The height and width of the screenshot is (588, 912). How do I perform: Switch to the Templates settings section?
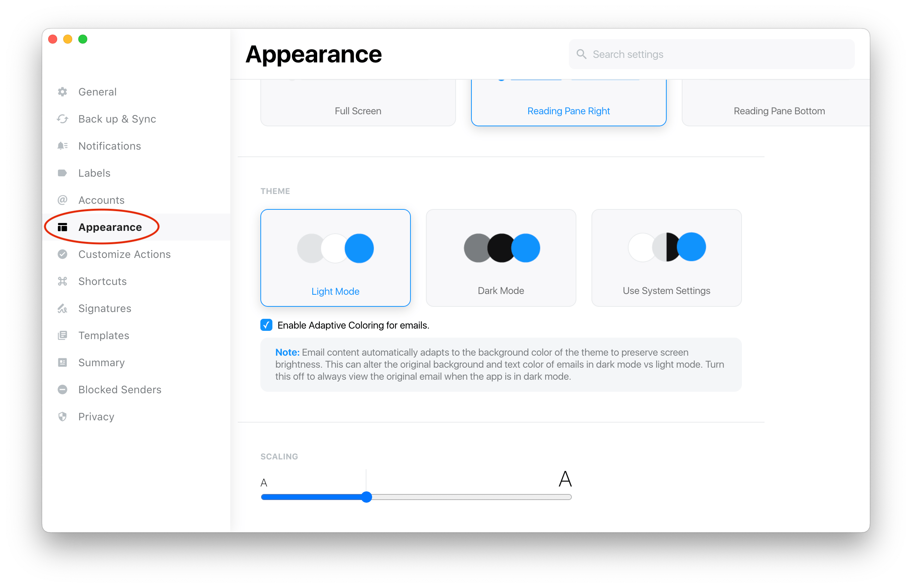click(x=103, y=335)
